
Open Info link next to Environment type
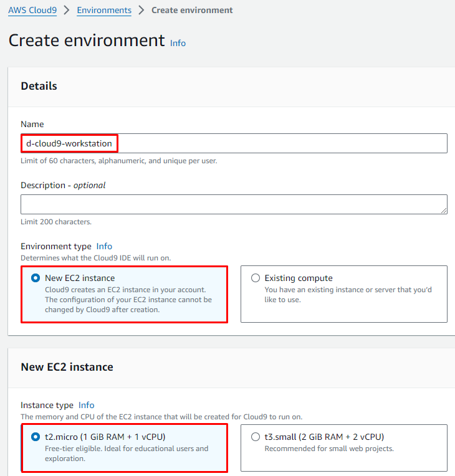[104, 246]
